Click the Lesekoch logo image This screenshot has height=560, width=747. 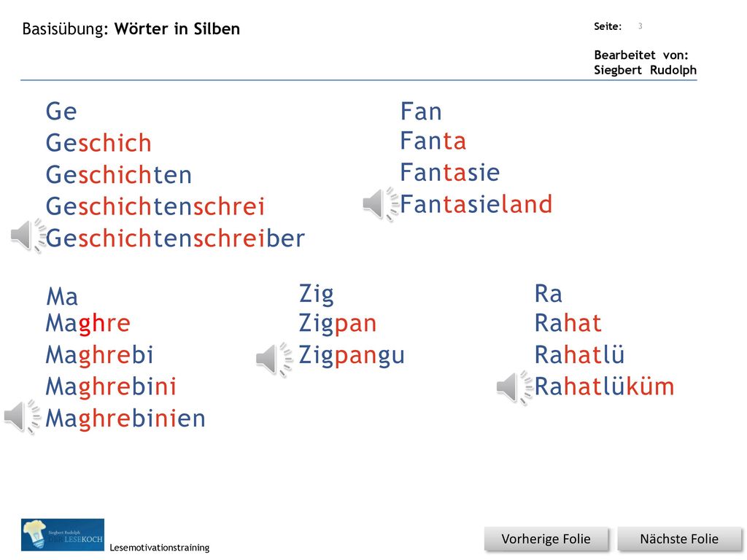coord(63,534)
